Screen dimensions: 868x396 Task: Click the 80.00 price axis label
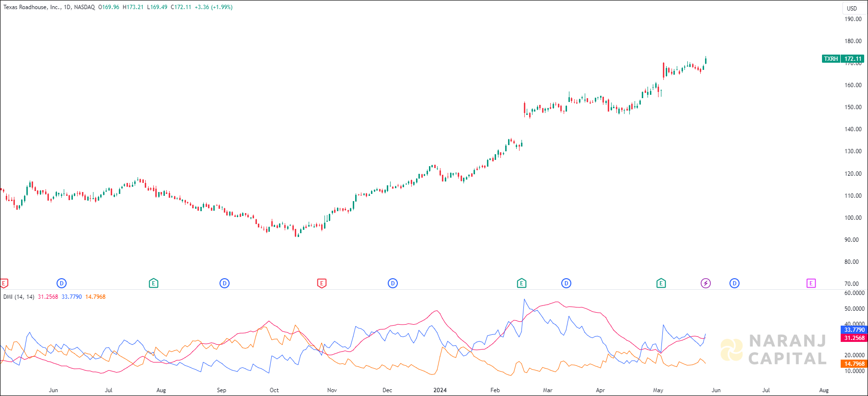point(852,262)
